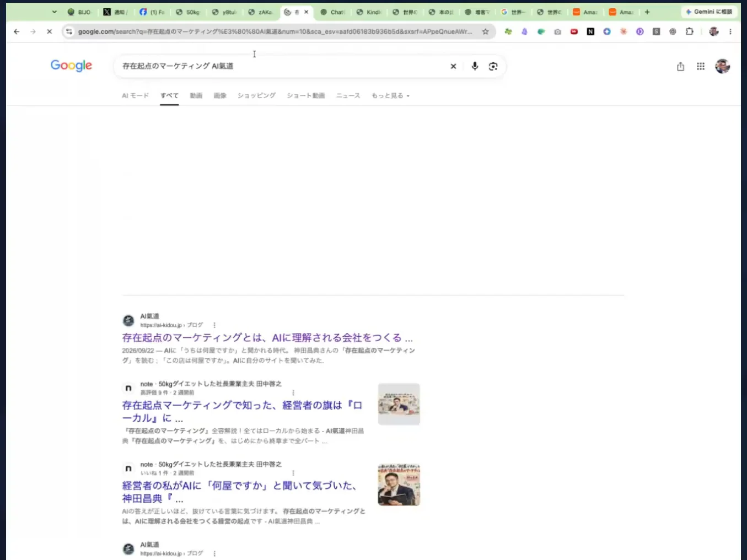Clear the Google search box
This screenshot has width=747, height=560.
point(453,66)
